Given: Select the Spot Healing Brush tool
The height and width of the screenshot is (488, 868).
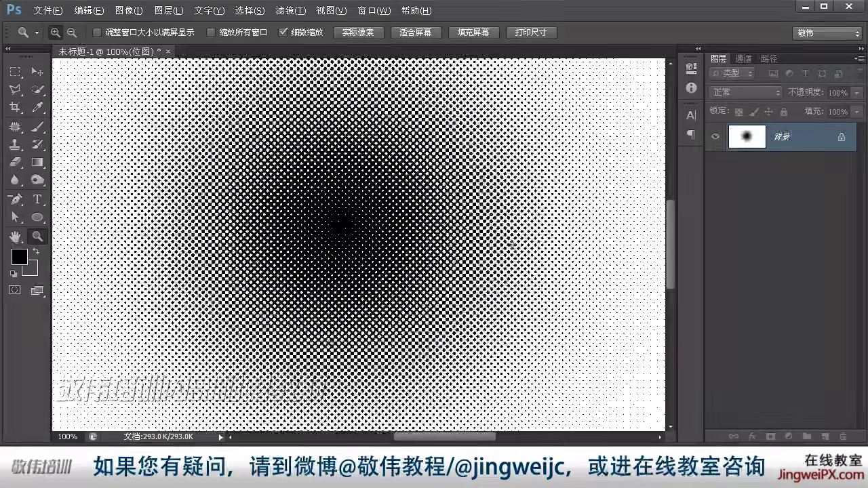Looking at the screenshot, I should [x=15, y=127].
